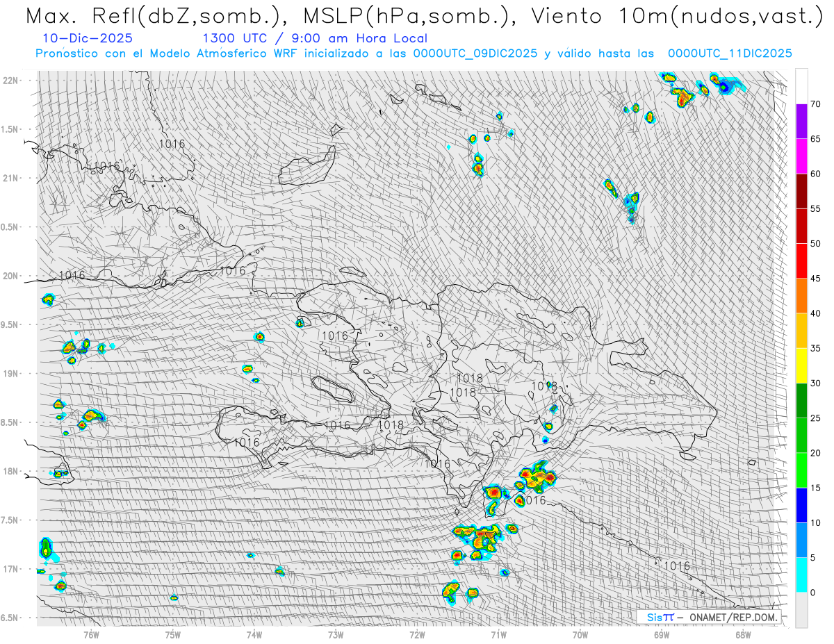
Task: Click the "71W" longitude axis label
Action: point(498,634)
